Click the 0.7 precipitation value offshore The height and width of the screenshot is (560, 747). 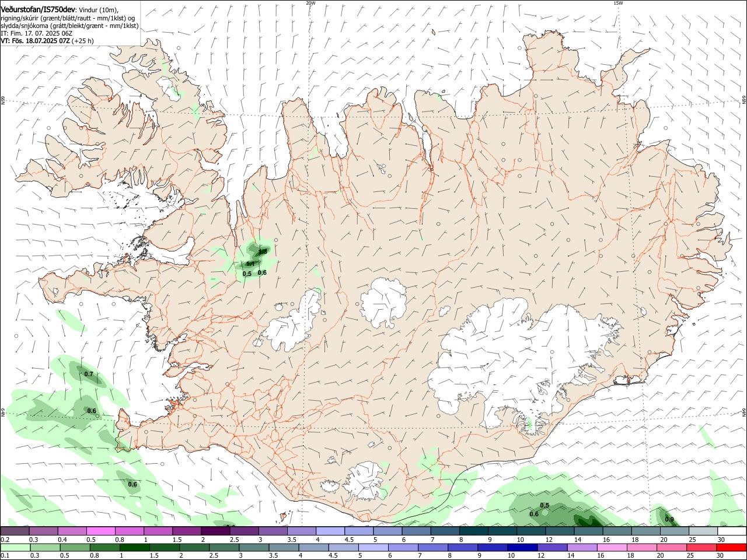[89, 374]
